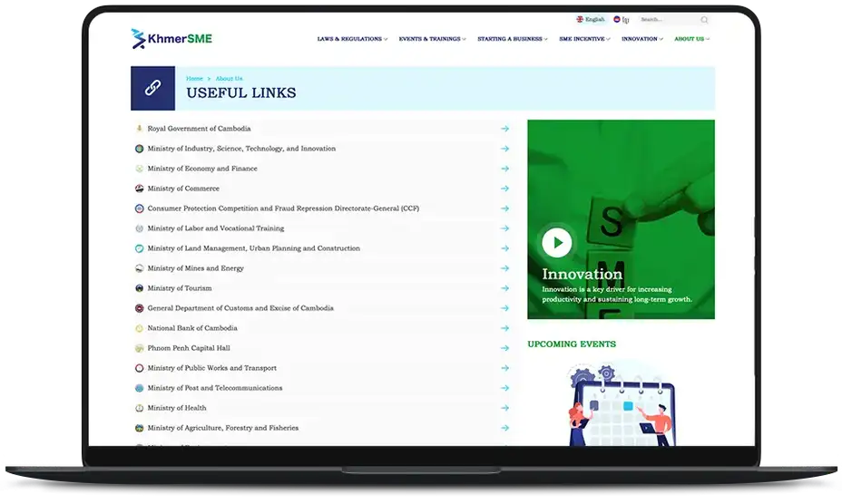Click arrow for Ministry of Industry, Science, Technology

click(x=504, y=149)
